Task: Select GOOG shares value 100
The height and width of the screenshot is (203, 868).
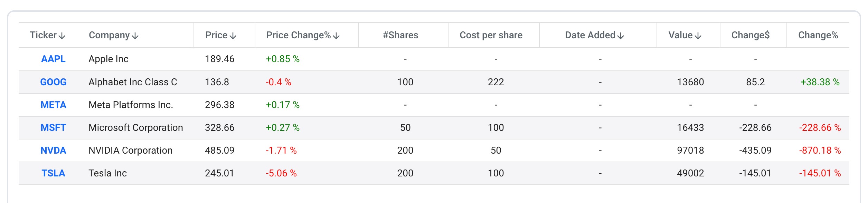Action: 405,82
